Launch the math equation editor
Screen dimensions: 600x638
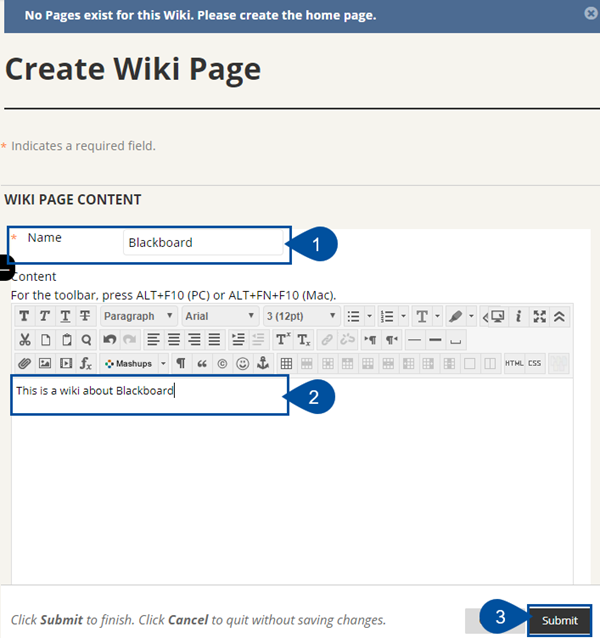click(86, 363)
